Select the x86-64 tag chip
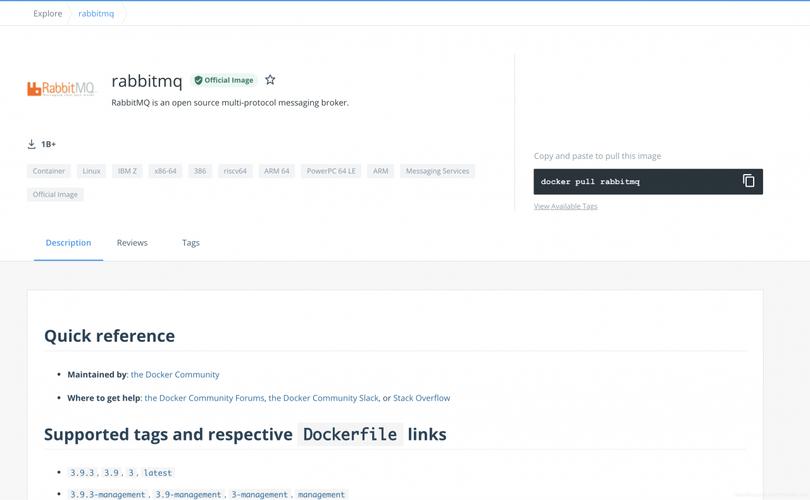This screenshot has width=810, height=500. coord(165,171)
